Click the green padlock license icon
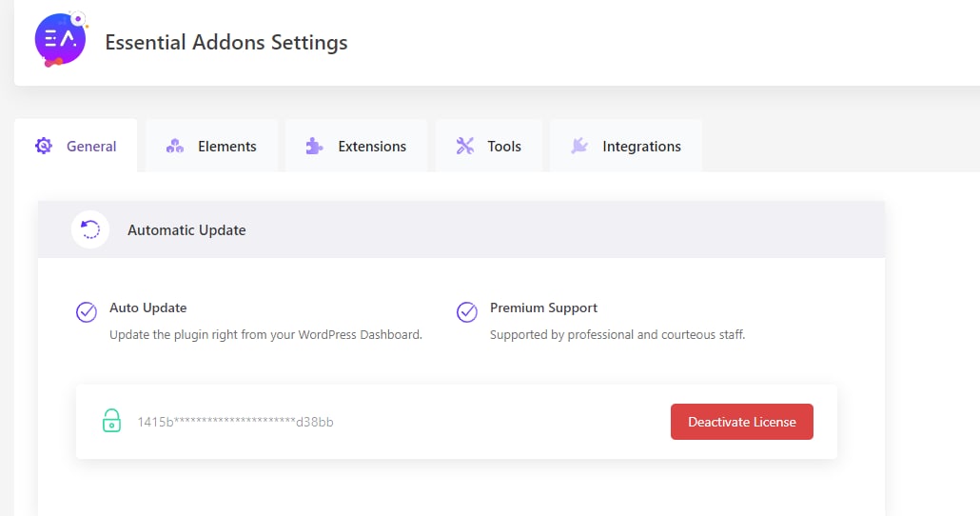This screenshot has width=980, height=516. [112, 420]
